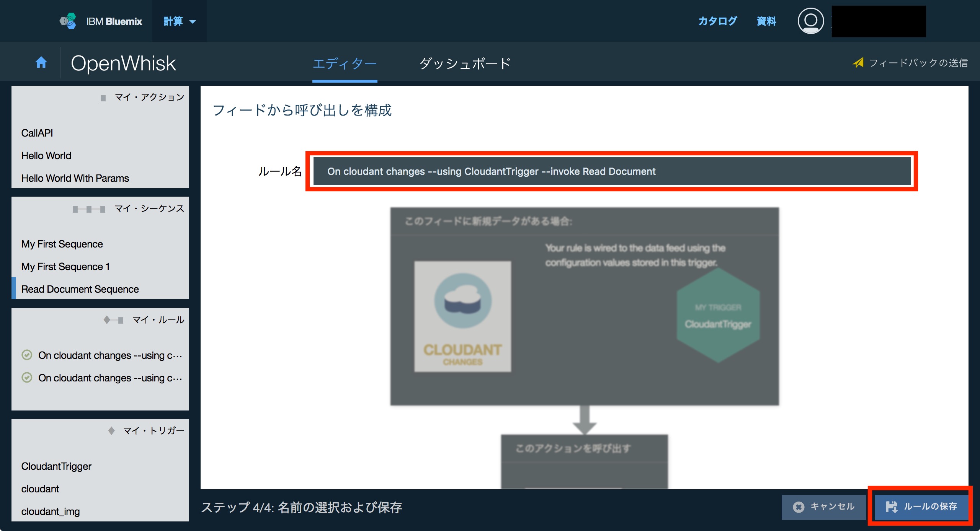Switch to the ダッシュボード tab
Viewport: 980px width, 531px height.
pyautogui.click(x=465, y=64)
